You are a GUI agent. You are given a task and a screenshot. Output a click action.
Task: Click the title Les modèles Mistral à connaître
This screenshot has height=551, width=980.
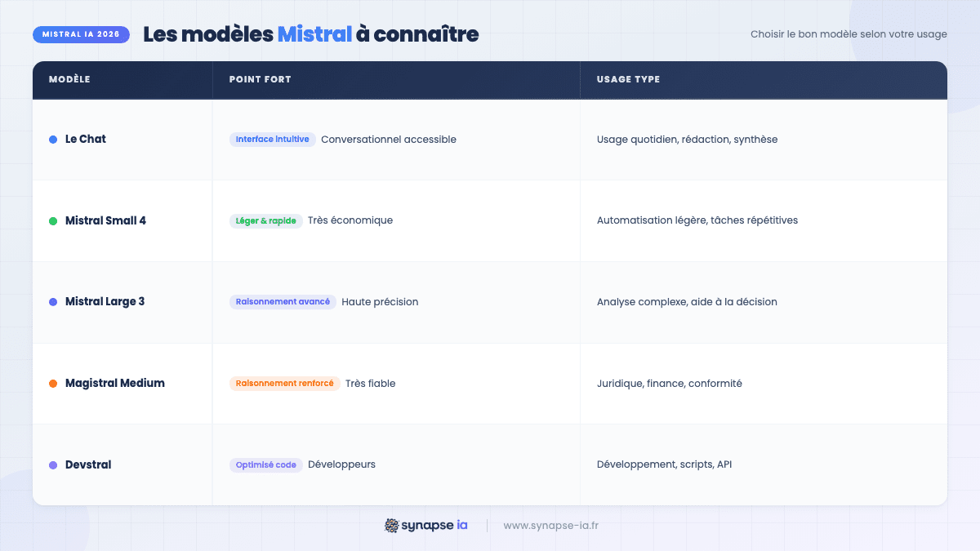[x=311, y=34]
